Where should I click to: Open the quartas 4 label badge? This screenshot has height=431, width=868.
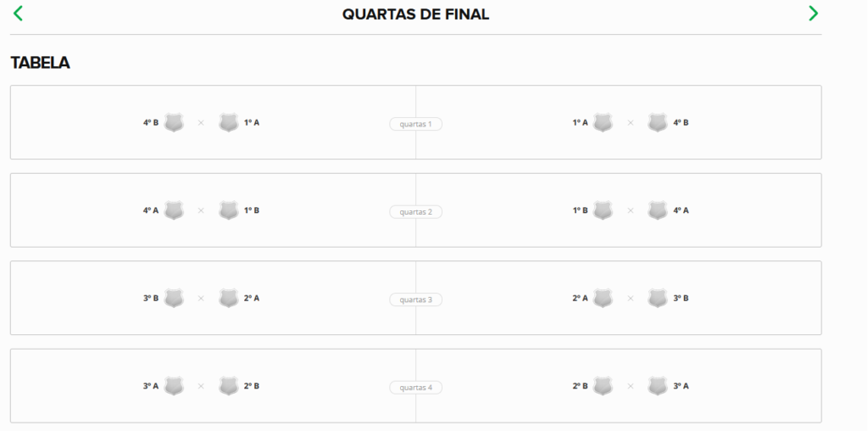415,388
